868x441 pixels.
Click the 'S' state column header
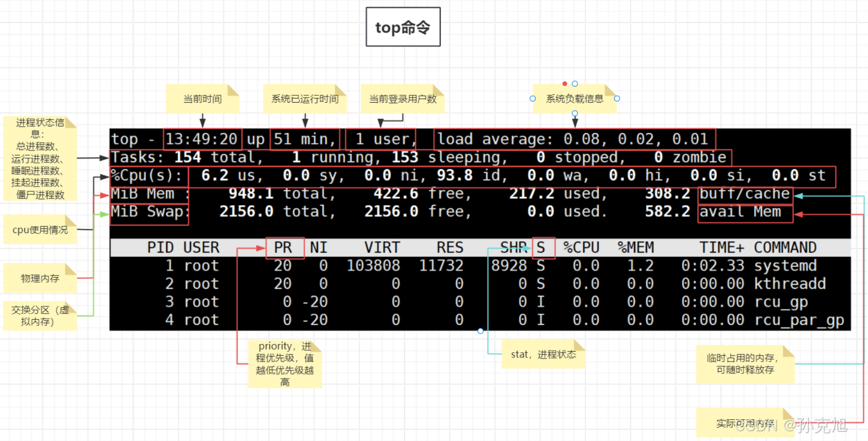point(541,248)
